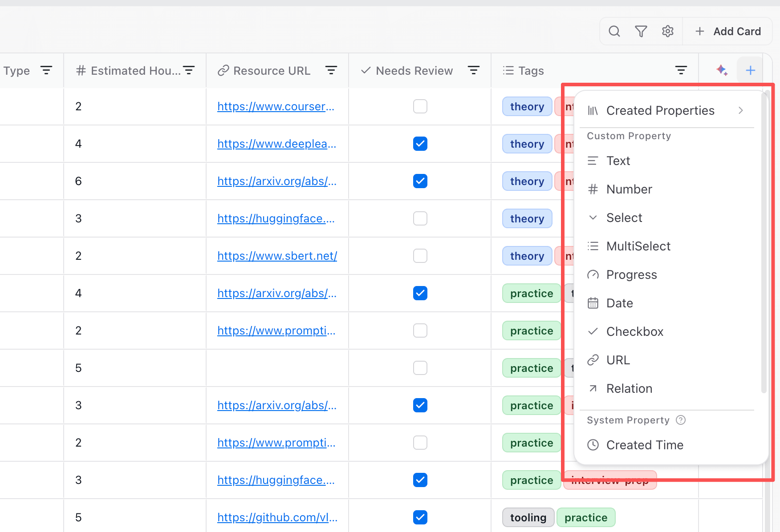Choose the Progress property type
This screenshot has width=780, height=532.
(666, 274)
